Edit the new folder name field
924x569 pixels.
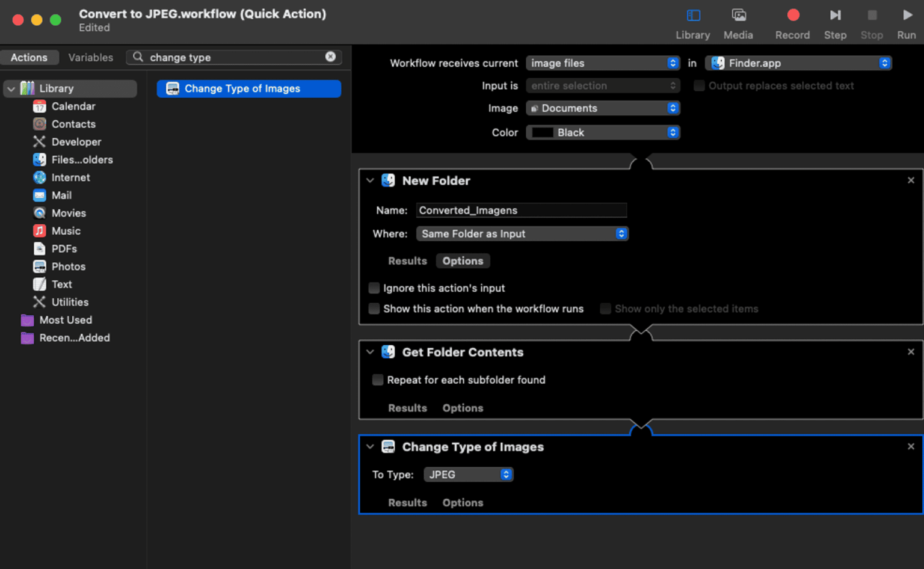[x=521, y=210]
